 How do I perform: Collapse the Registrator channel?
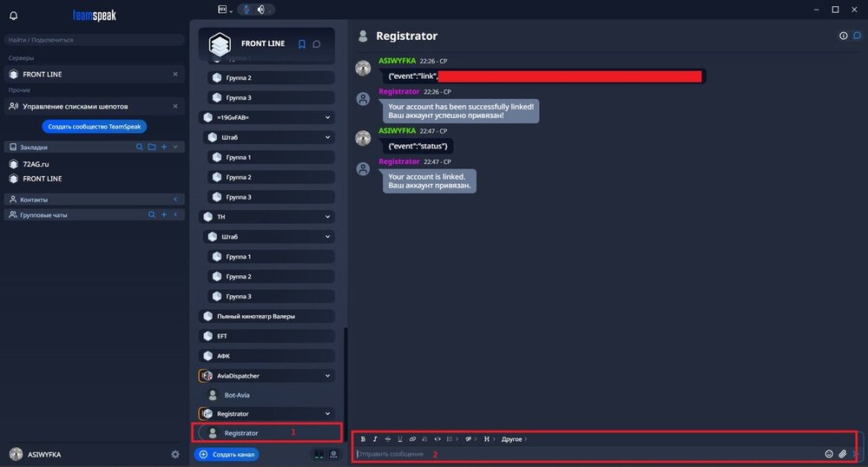point(328,414)
